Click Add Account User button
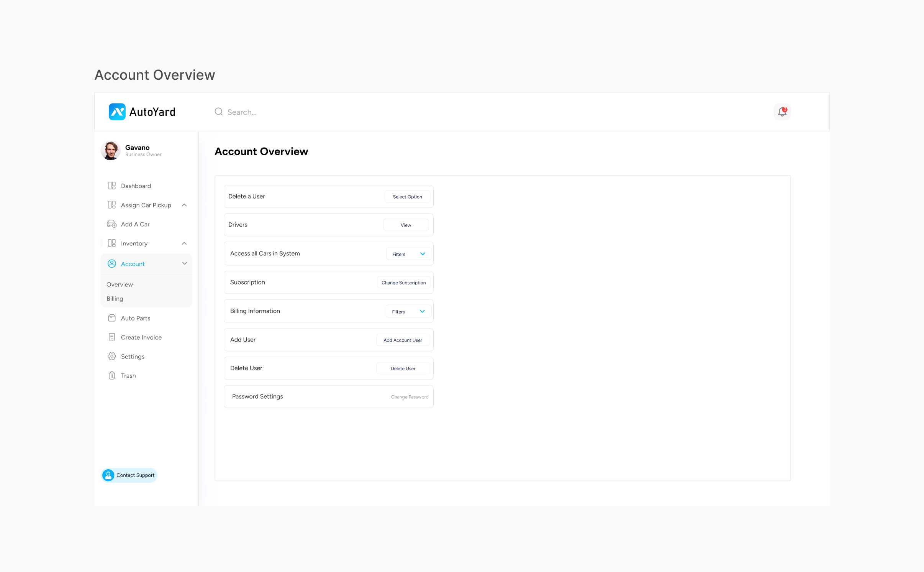Viewport: 924px width, 572px height. click(x=403, y=340)
